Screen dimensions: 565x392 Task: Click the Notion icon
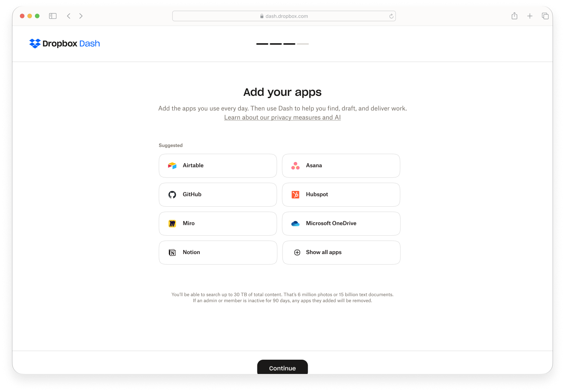pyautogui.click(x=172, y=252)
